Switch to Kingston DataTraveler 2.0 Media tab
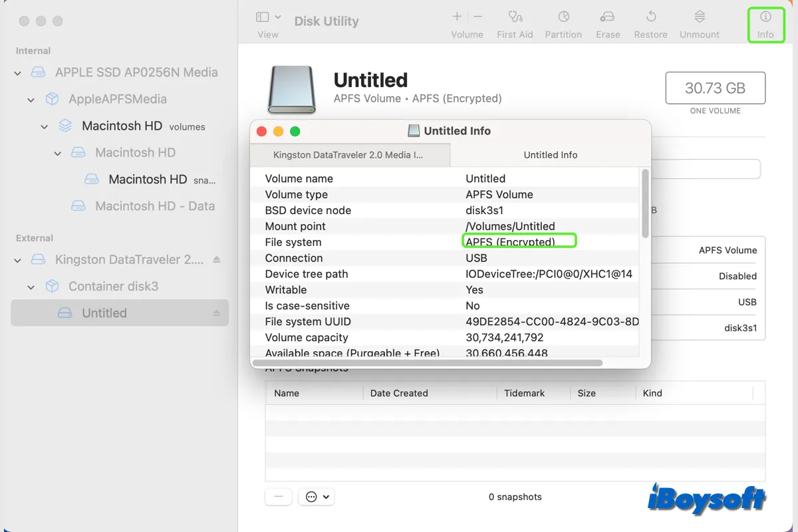 pyautogui.click(x=350, y=155)
